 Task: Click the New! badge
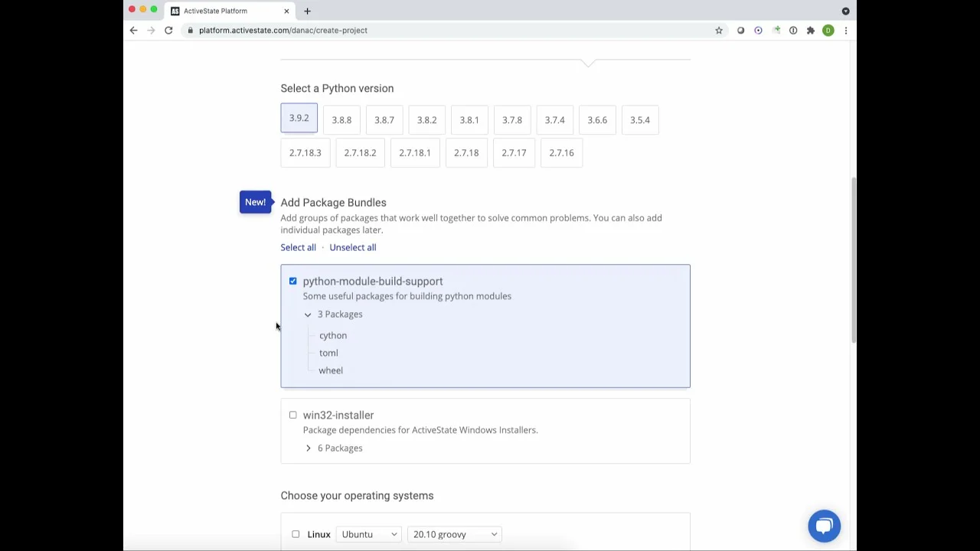(x=256, y=202)
